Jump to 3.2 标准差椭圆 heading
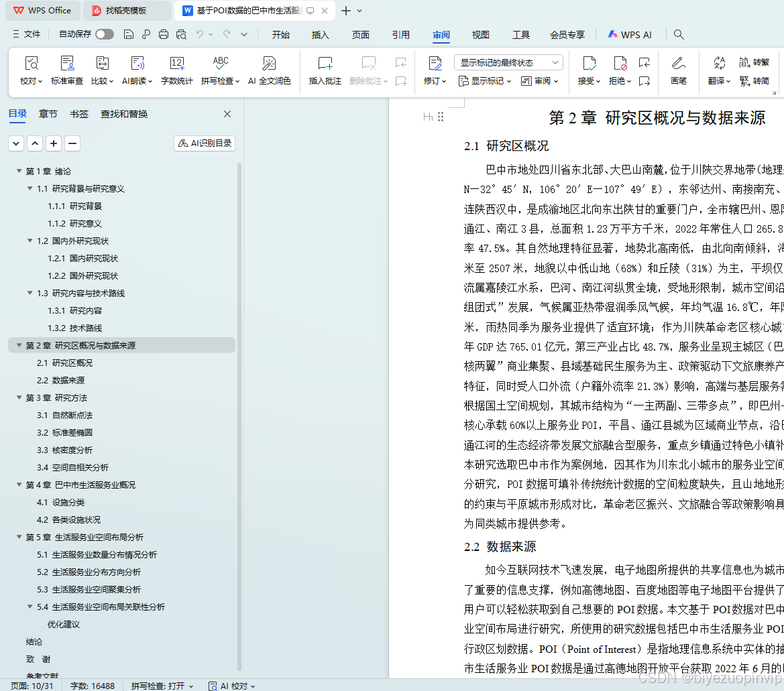784x691 pixels. (x=64, y=433)
